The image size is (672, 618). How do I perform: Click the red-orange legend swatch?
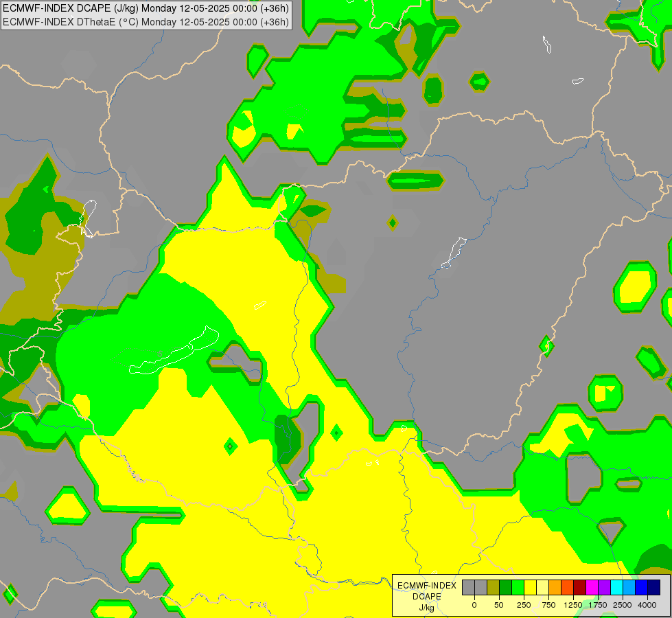[x=568, y=587]
